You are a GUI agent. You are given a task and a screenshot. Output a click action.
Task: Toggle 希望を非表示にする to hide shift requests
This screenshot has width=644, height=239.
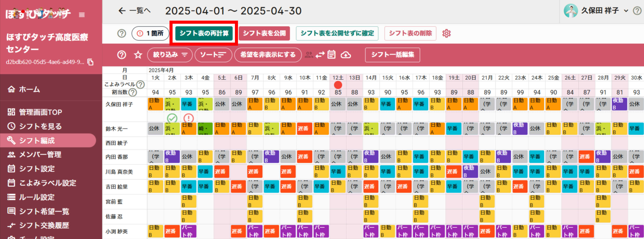268,55
